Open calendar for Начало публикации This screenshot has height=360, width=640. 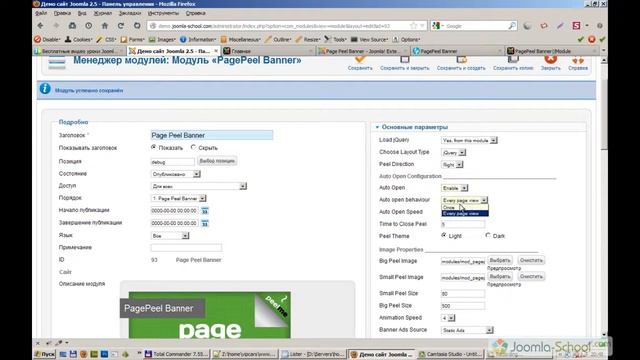(x=204, y=211)
